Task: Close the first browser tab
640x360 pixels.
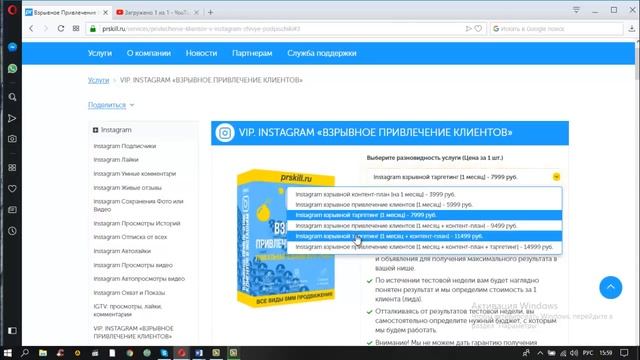Action: tap(105, 13)
